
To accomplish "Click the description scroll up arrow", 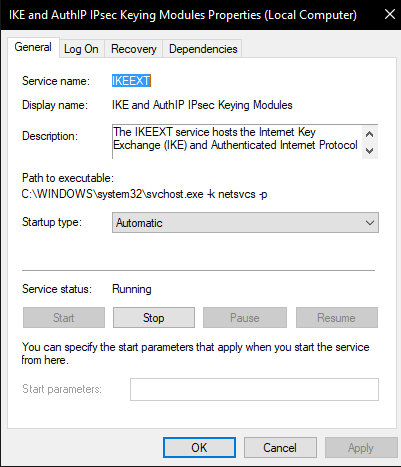I will (x=369, y=134).
